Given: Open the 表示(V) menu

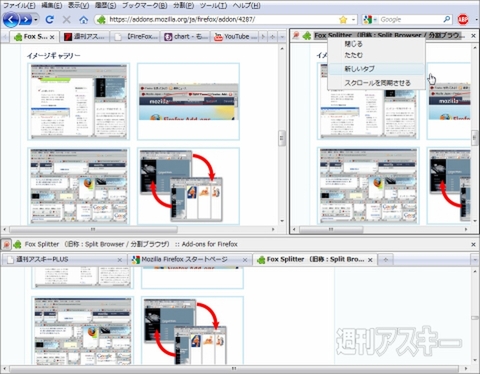Looking at the screenshot, I should 78,5.
